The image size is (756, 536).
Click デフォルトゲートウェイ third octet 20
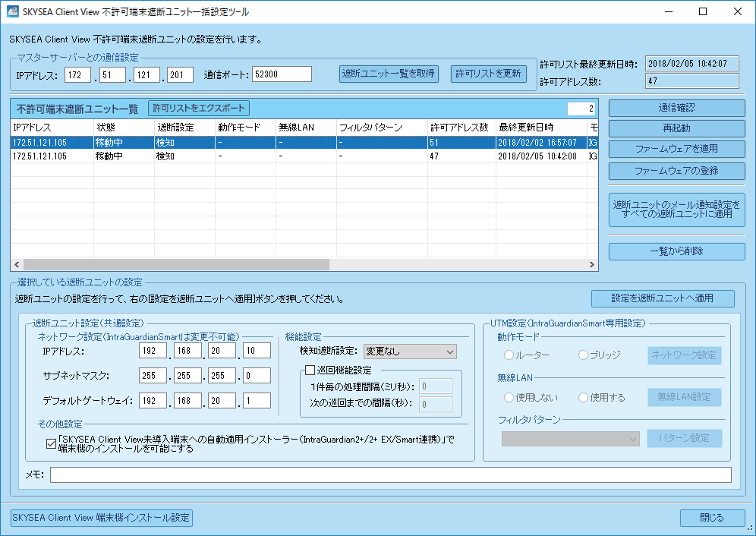(222, 401)
